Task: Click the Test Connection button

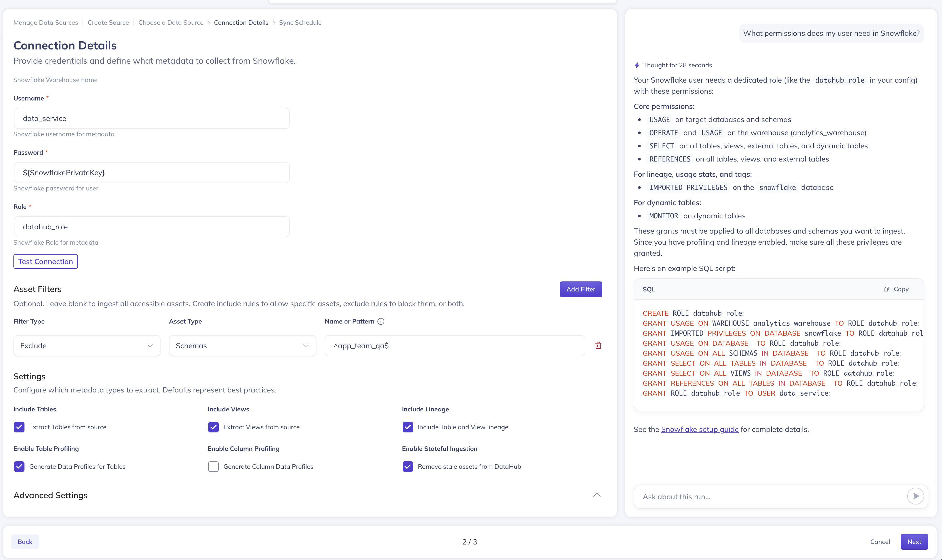Action: (x=46, y=261)
